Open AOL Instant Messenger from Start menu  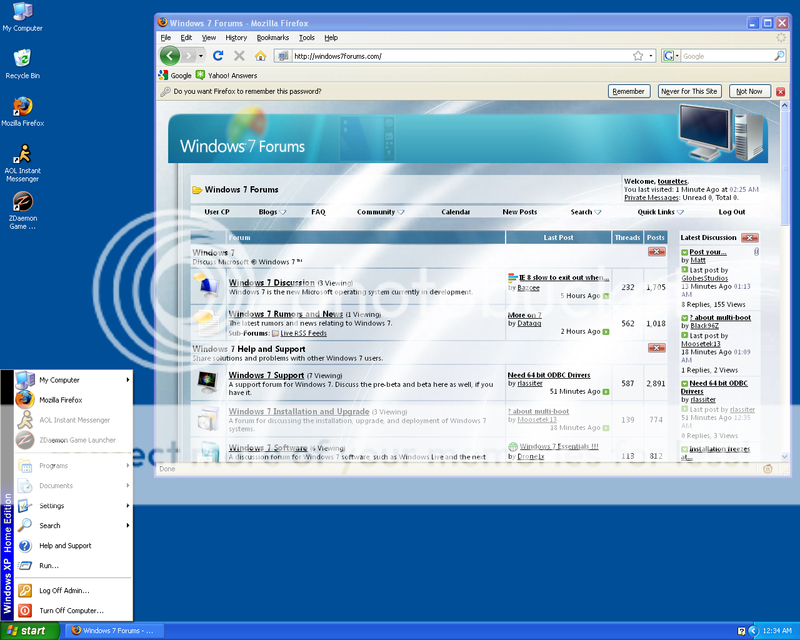coord(73,420)
